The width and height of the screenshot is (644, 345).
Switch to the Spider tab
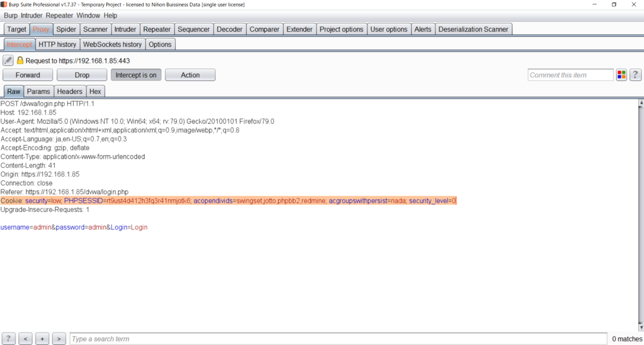pos(67,29)
